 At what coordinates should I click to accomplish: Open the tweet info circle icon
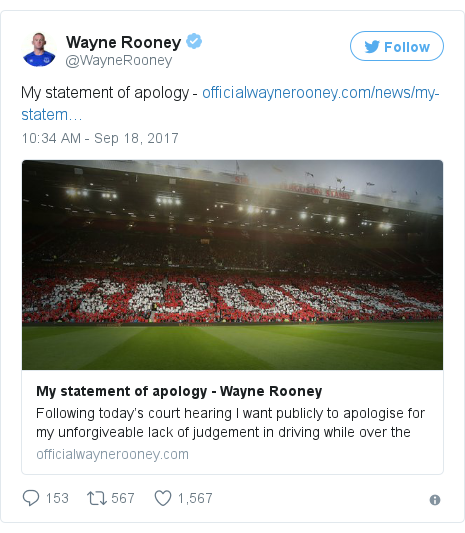click(x=435, y=500)
